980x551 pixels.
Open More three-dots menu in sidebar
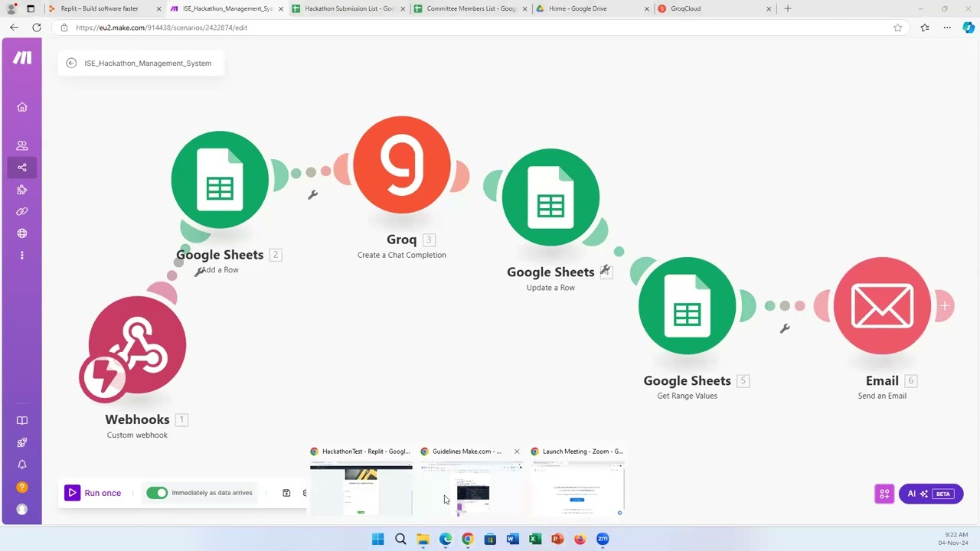pos(22,256)
